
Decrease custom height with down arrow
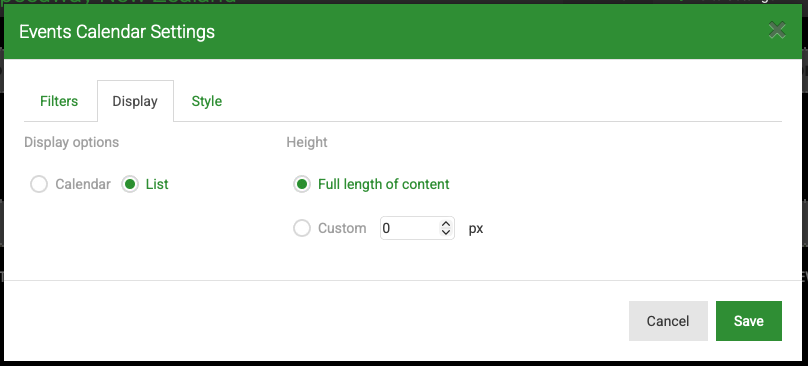(x=446, y=232)
